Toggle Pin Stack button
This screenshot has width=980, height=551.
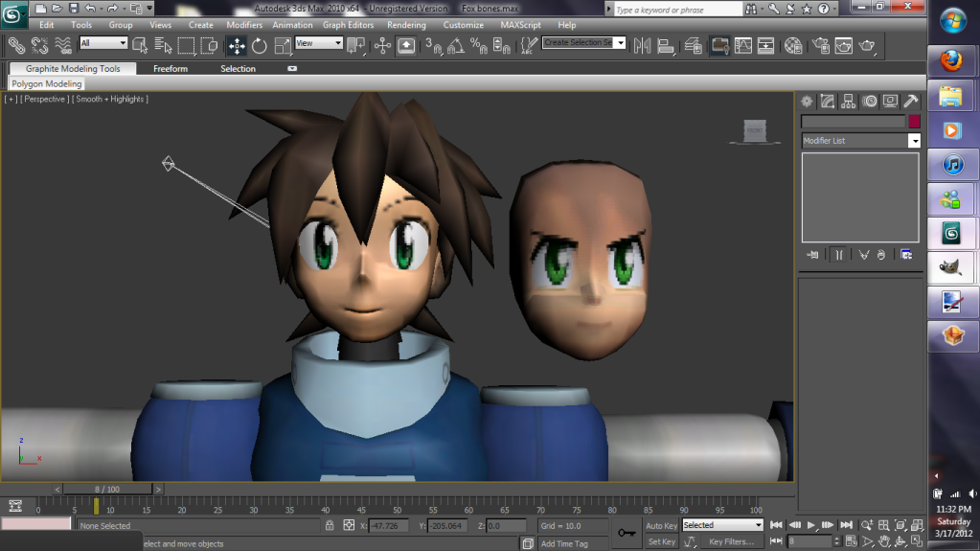[x=812, y=255]
